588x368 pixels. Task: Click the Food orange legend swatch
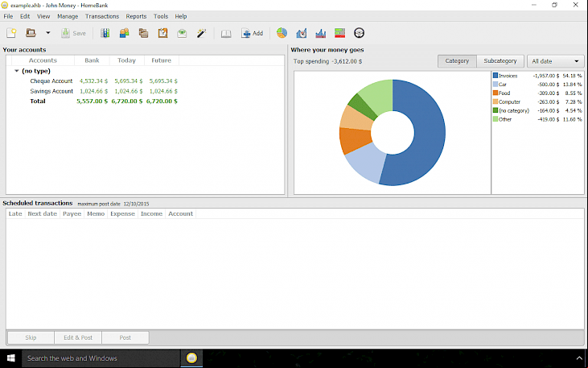(495, 93)
